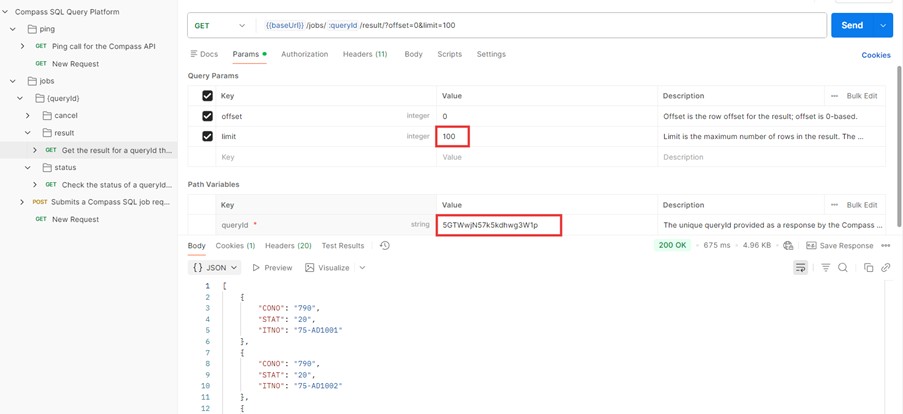Screen dimensions: 903x414
Task: Click the link icon in response toolbar
Action: (x=886, y=268)
